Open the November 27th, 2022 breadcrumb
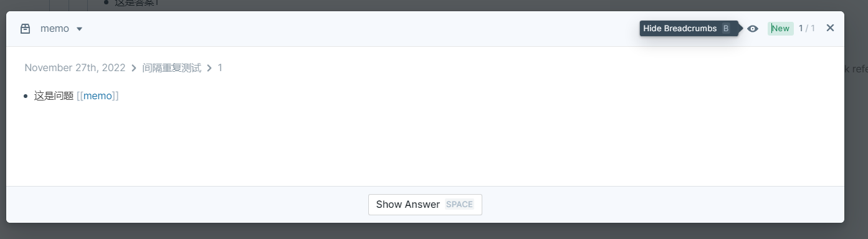The height and width of the screenshot is (239, 868). 75,67
